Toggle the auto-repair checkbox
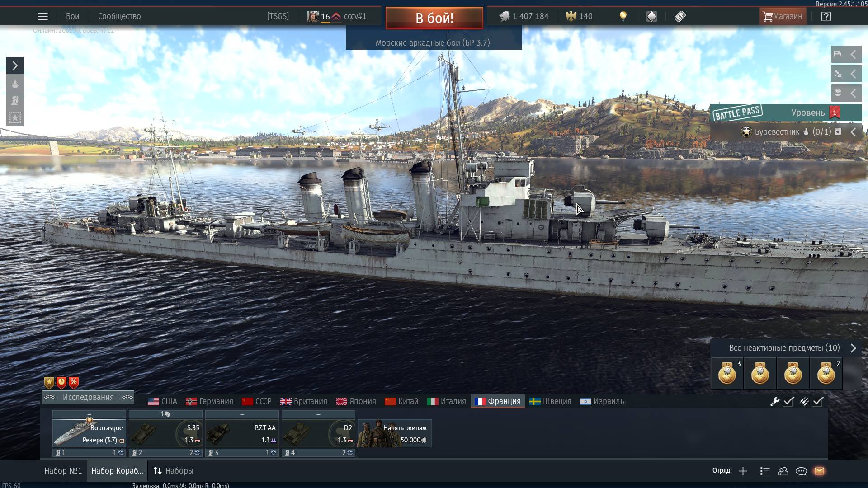 tap(788, 401)
